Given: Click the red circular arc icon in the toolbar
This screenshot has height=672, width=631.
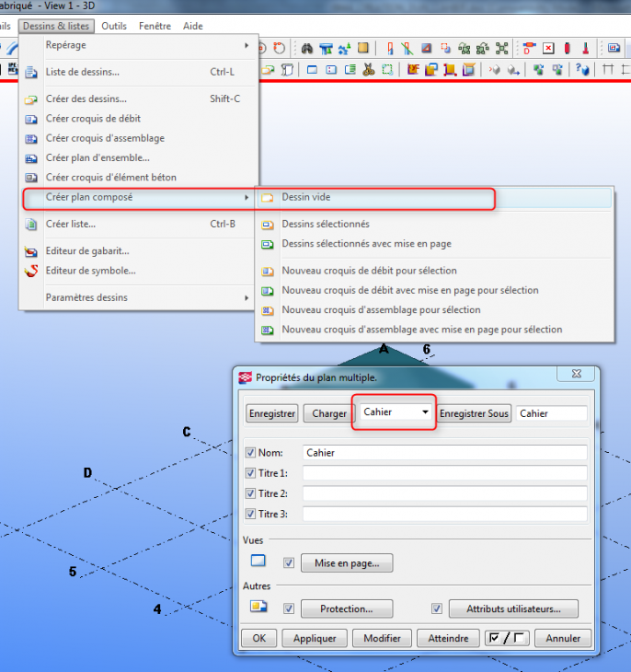Looking at the screenshot, I should [280, 48].
